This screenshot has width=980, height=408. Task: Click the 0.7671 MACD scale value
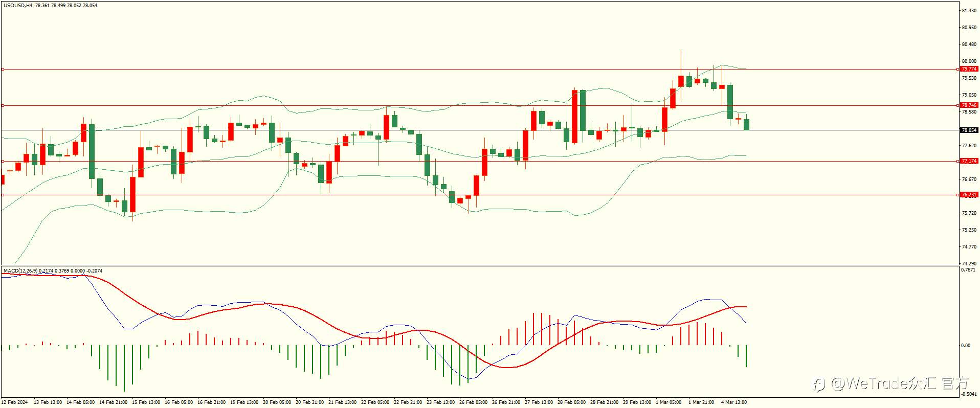pos(969,270)
